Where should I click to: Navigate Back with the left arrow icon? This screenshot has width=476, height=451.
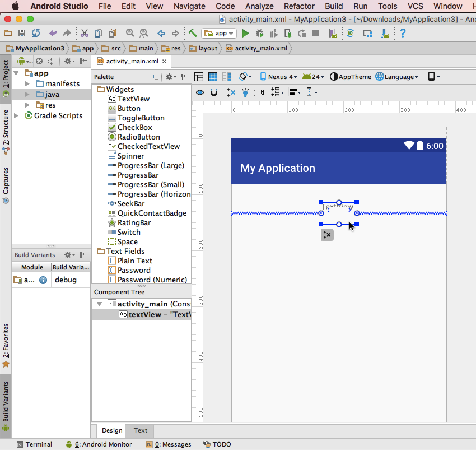(161, 33)
